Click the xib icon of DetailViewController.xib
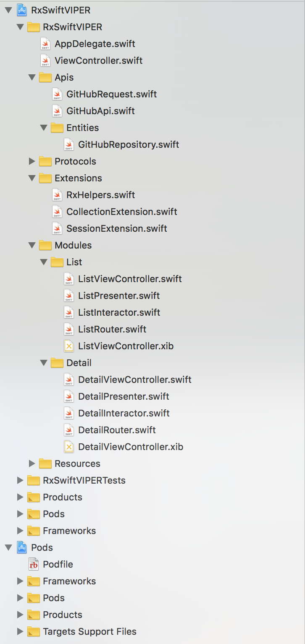 (x=69, y=447)
